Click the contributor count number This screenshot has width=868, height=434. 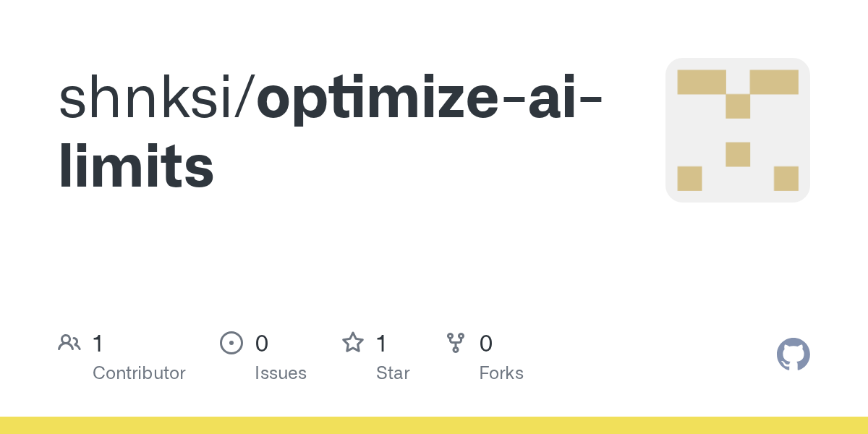[x=98, y=344]
